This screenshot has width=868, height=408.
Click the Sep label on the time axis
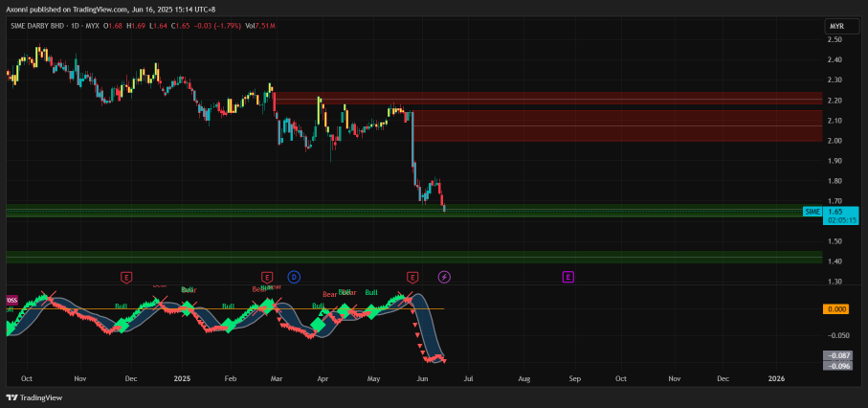pos(574,379)
